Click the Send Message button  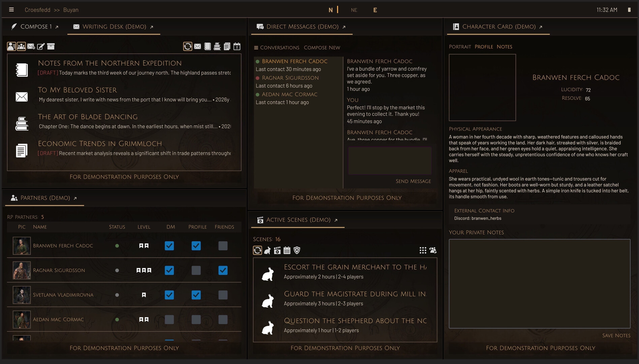[413, 181]
